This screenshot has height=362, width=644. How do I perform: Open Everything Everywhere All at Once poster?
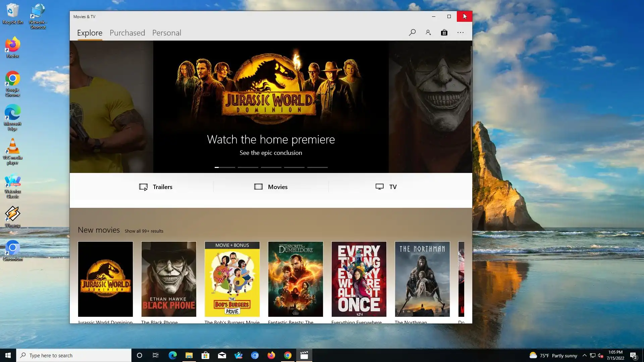(x=359, y=279)
